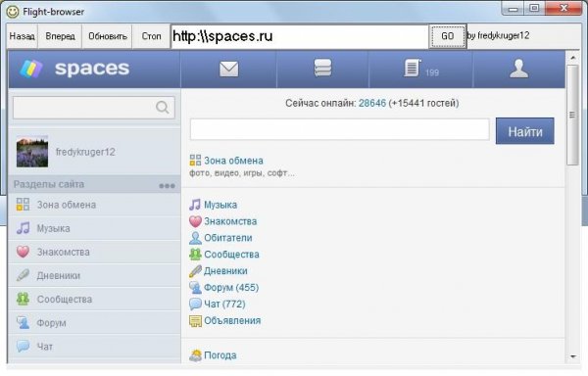Click the Обновить refresh button
Image resolution: width=588 pixels, height=376 pixels.
pos(108,36)
